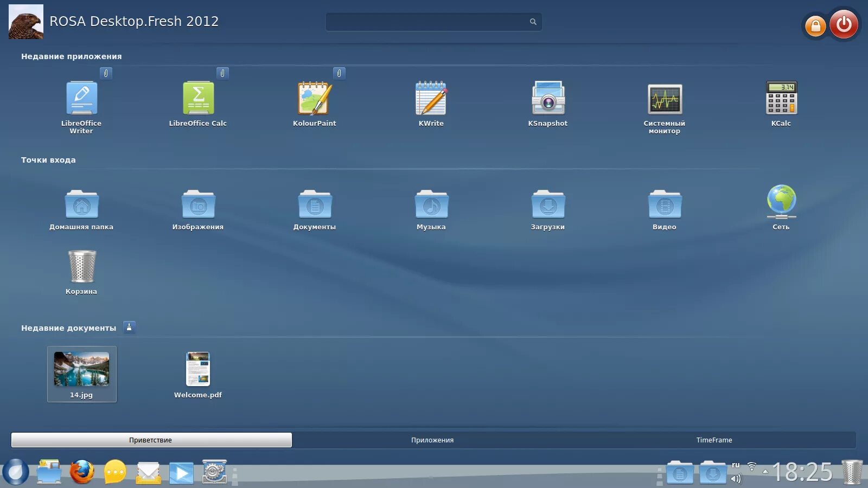Viewport: 868px width, 488px height.
Task: Lock the screen with the padlock button
Action: click(815, 25)
